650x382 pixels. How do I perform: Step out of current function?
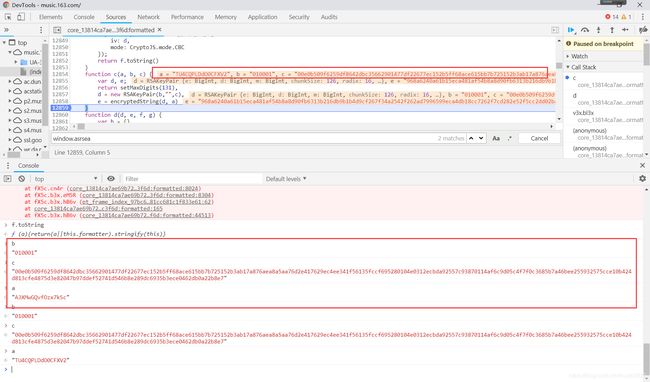click(x=612, y=30)
